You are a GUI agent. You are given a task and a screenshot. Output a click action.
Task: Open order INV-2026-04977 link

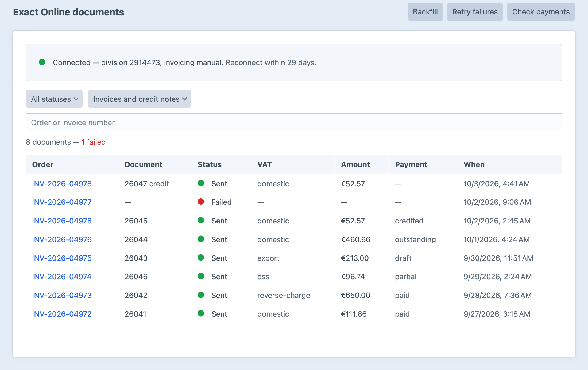(x=62, y=202)
